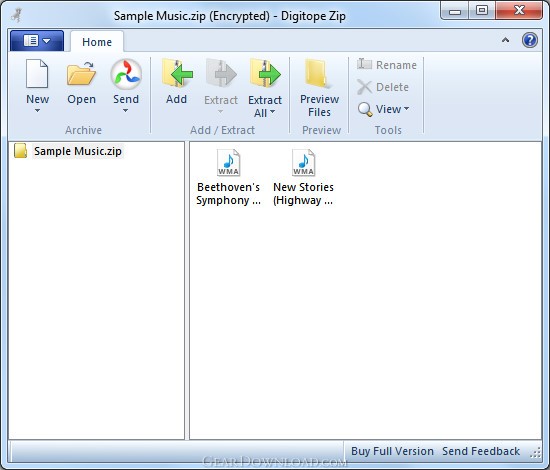Add files using the green left-arrow icon
Viewport: 550px width, 470px height.
177,73
